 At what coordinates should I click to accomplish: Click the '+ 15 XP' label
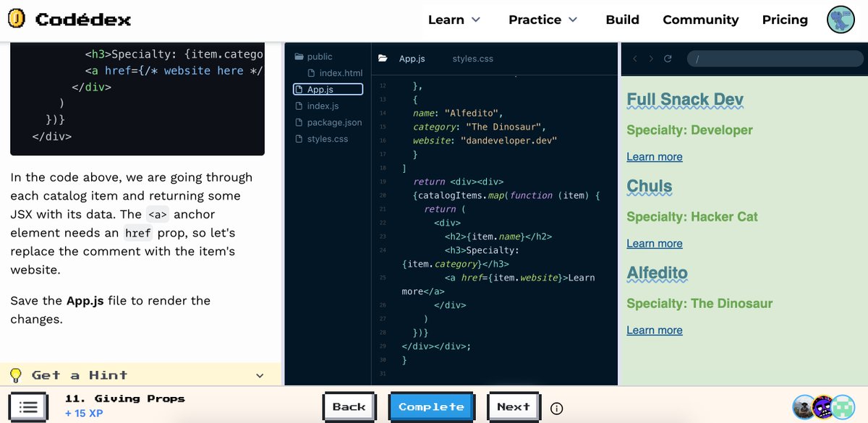tap(84, 414)
